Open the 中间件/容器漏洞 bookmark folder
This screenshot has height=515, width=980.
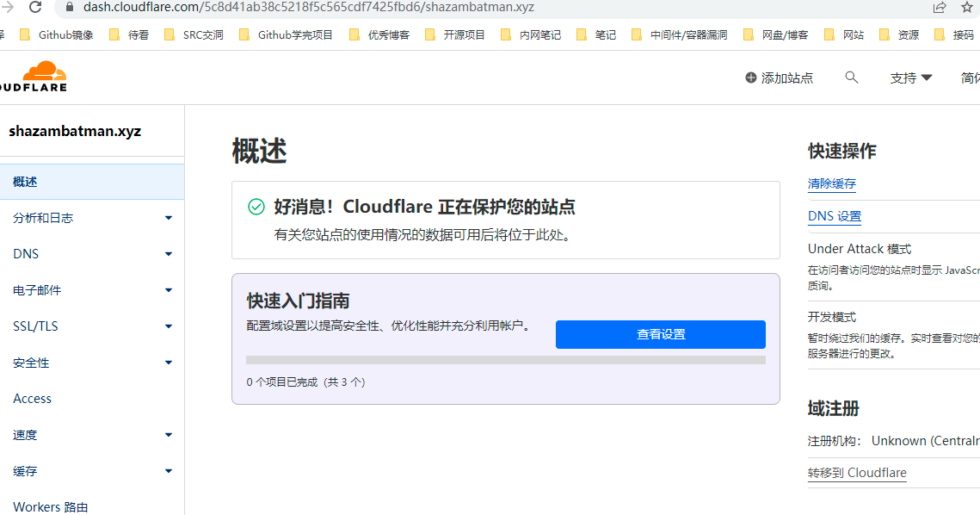(680, 35)
